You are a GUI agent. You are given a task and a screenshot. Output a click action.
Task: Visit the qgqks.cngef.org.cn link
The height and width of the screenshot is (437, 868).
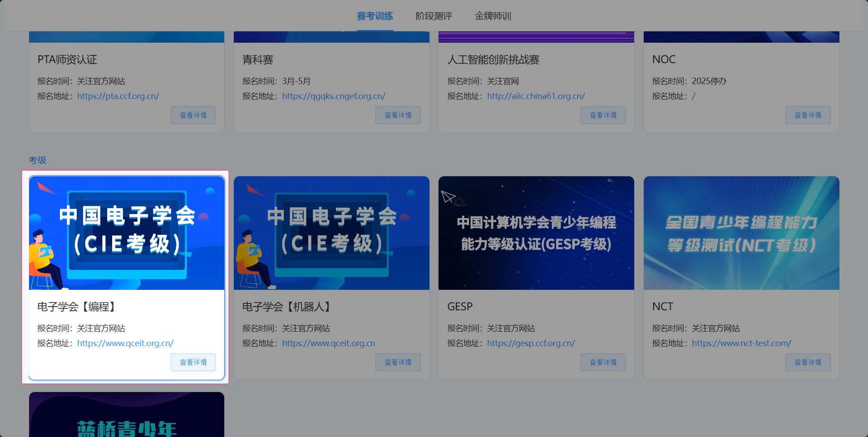coord(334,96)
